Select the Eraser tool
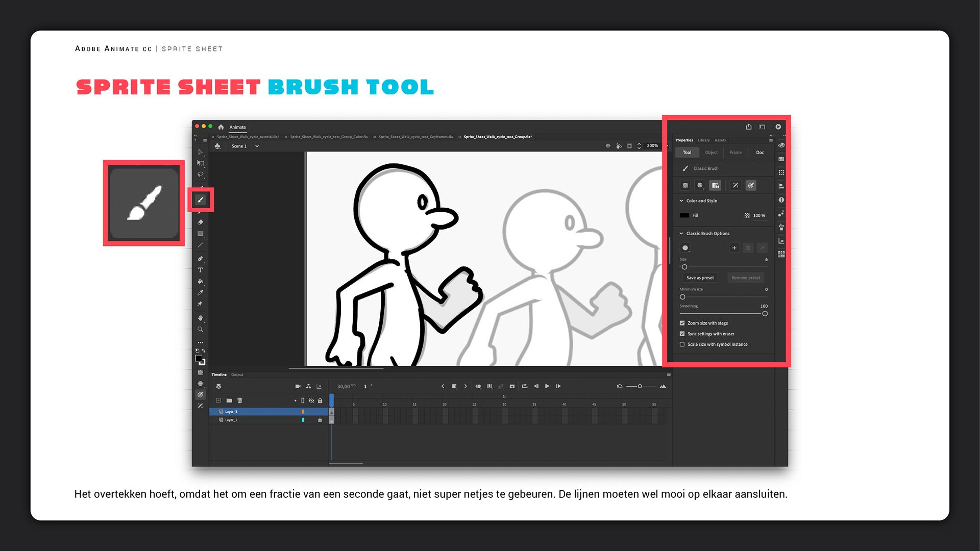980x551 pixels. click(201, 222)
